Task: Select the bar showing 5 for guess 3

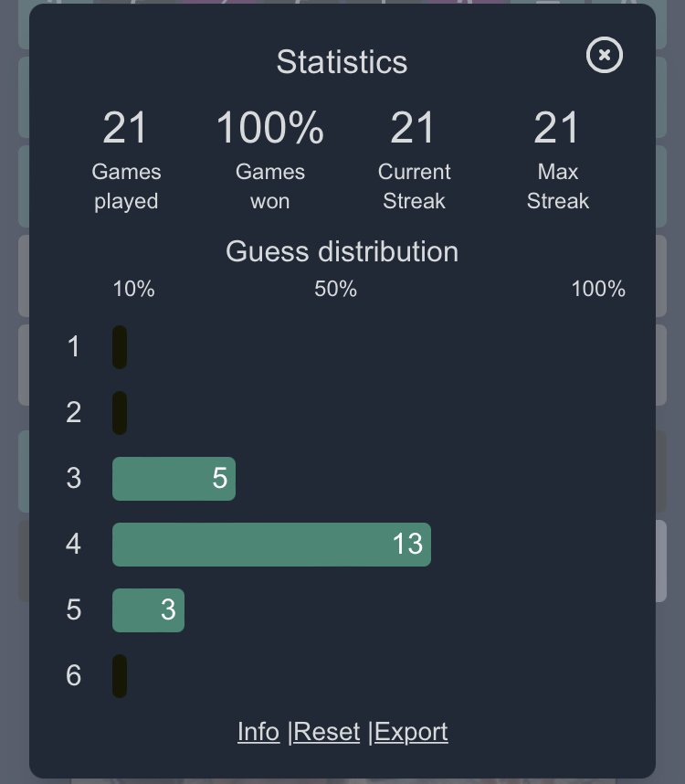Action: pyautogui.click(x=174, y=479)
